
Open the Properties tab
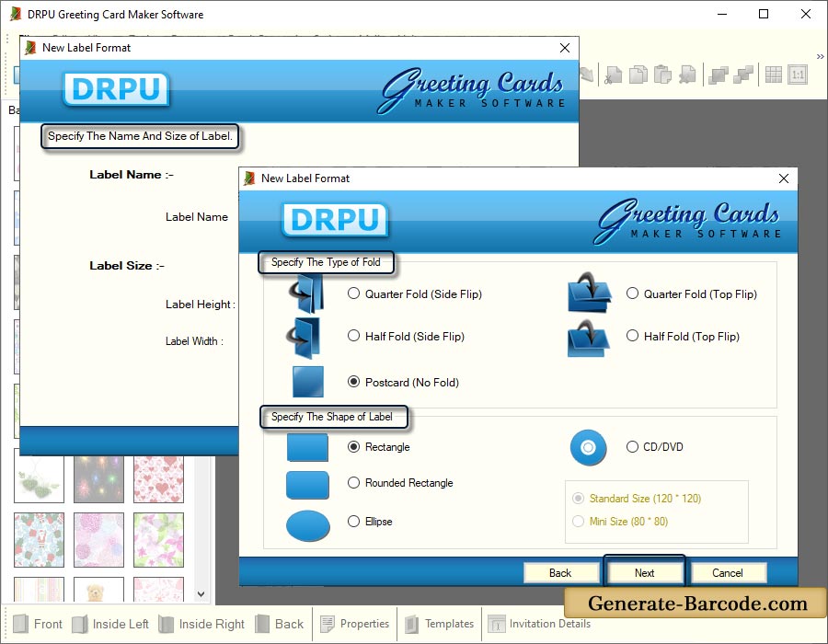coord(355,624)
